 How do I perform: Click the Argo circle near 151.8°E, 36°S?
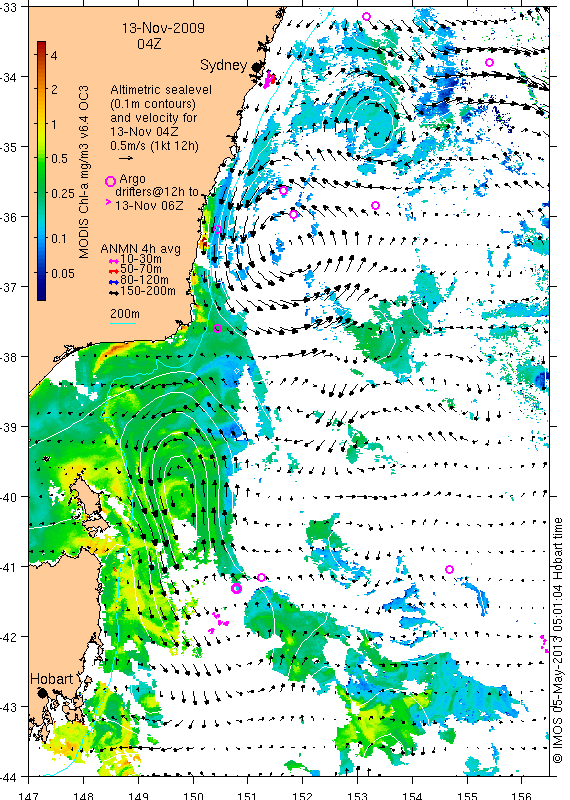click(x=293, y=214)
